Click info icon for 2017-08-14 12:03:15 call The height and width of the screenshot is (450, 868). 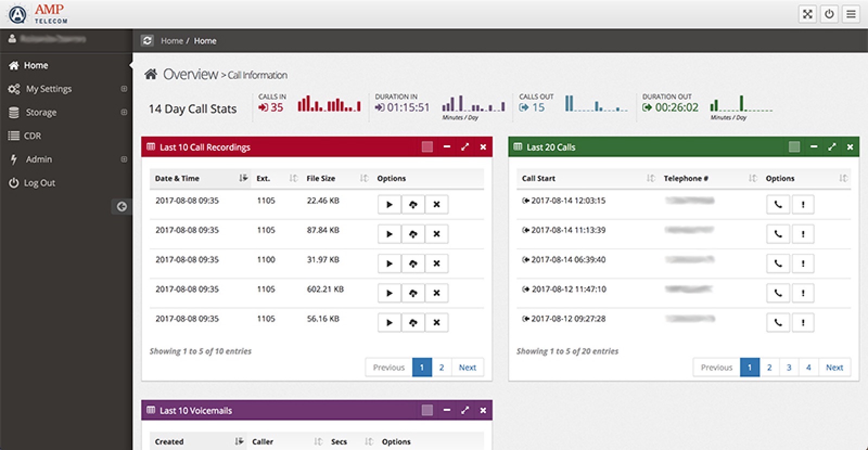[803, 204]
